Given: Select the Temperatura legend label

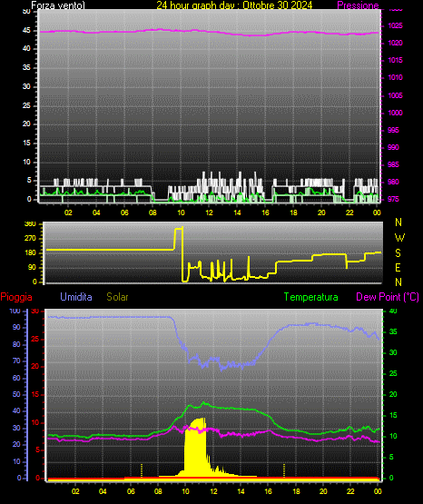Looking at the screenshot, I should pos(310,297).
